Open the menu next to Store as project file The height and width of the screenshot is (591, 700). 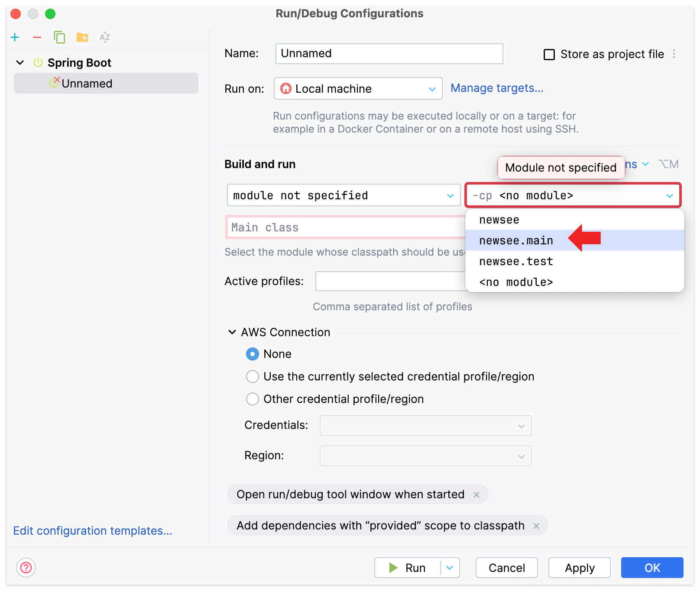click(x=674, y=54)
